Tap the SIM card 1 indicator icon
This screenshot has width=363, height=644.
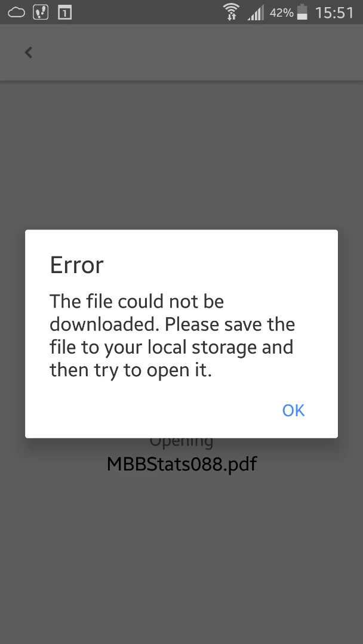point(65,13)
